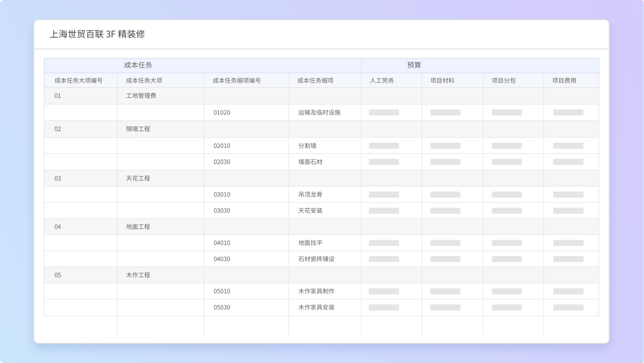Screen dimensions: 644x363
Task: Select the 成本任务细项编号 column header
Action: [236, 80]
